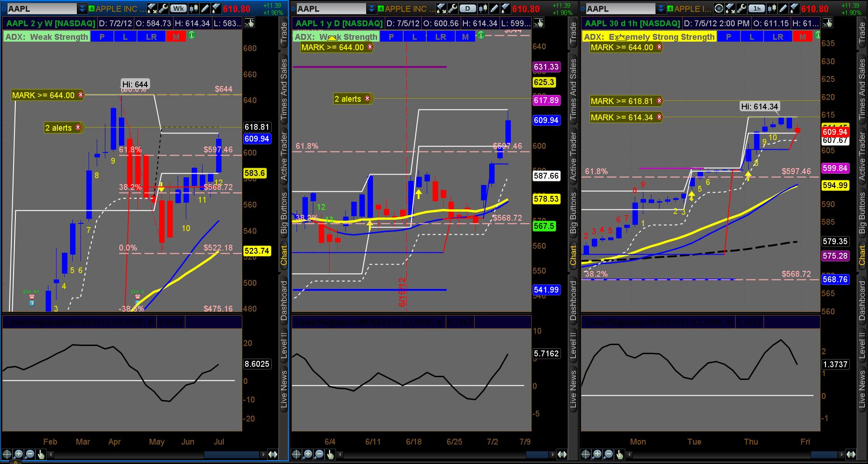The image size is (868, 464).
Task: Open chart settings wrench in the weekly chart
Action: (164, 9)
